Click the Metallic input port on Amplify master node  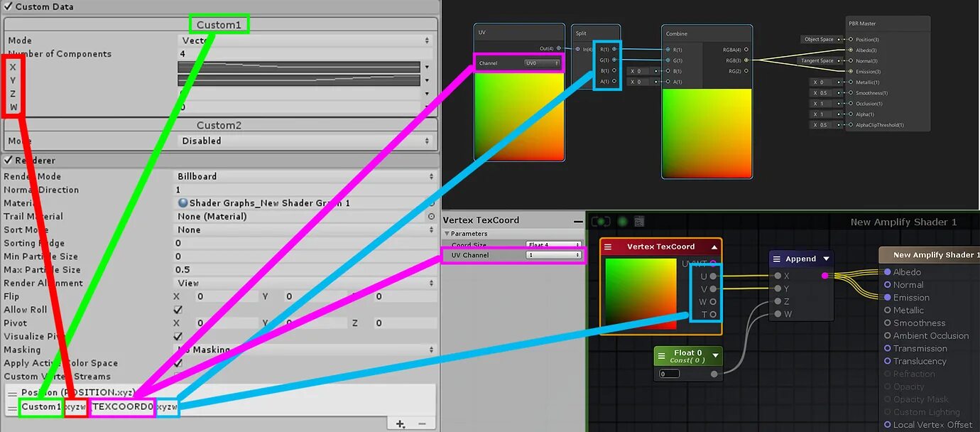coord(887,310)
